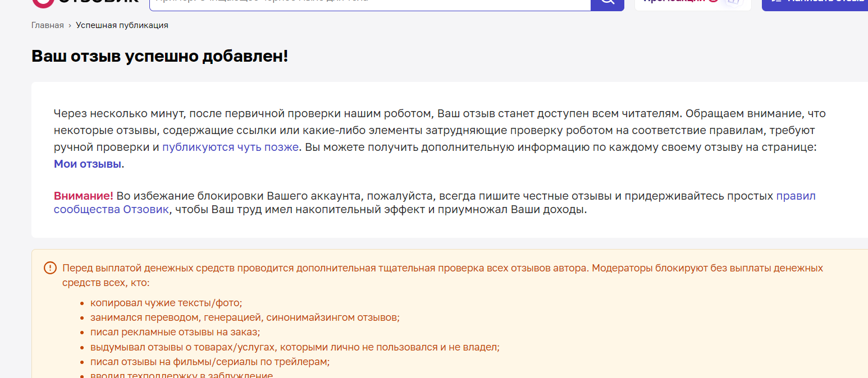Click the exclamation warning icon in orange notice
Viewport: 868px width, 378px height.
point(50,268)
